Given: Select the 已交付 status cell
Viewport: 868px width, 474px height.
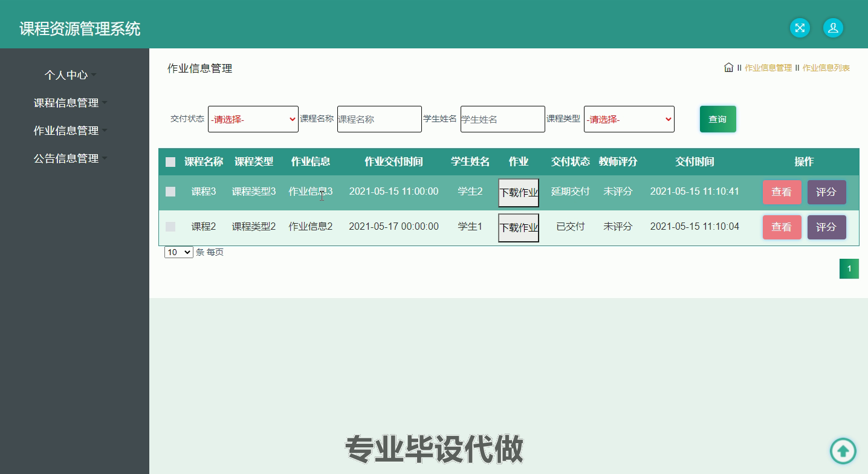Looking at the screenshot, I should point(571,226).
